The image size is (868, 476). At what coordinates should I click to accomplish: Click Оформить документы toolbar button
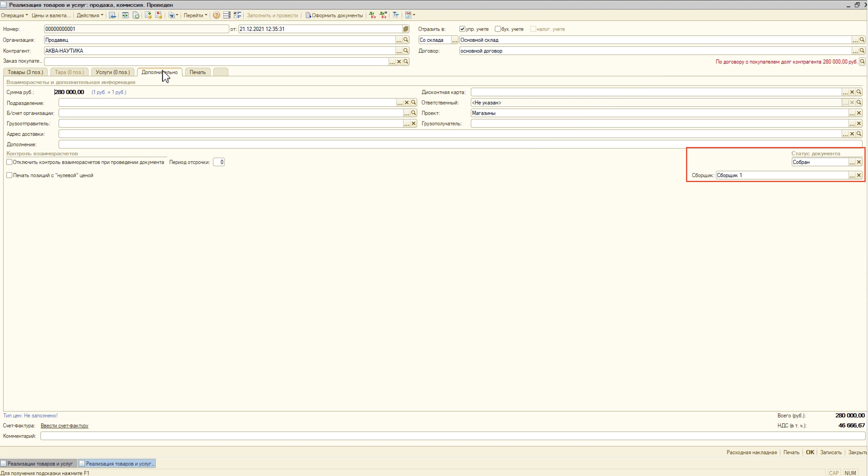click(x=334, y=15)
